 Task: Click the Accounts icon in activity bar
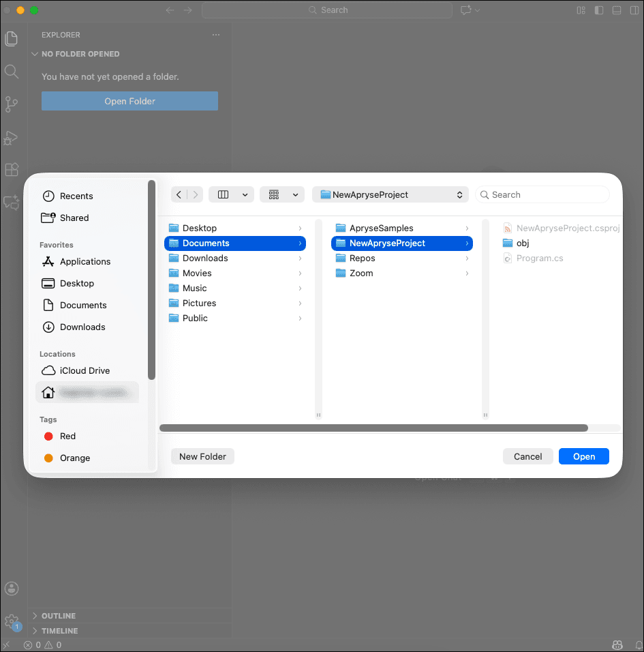click(12, 589)
